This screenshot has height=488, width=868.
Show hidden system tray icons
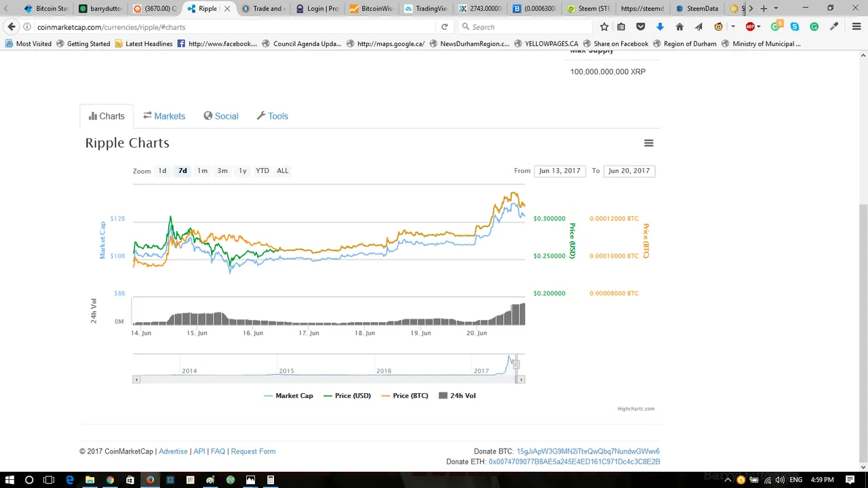click(x=729, y=480)
